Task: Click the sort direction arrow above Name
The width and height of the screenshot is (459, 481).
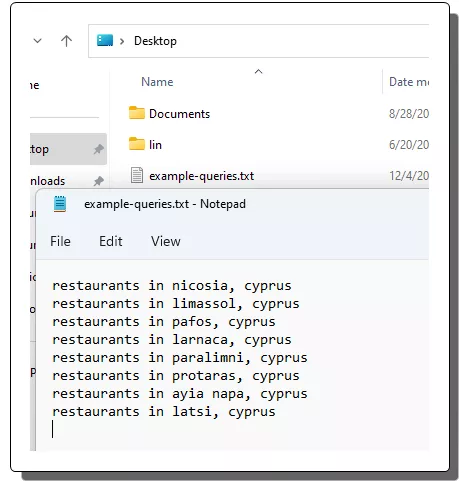Action: 258,71
